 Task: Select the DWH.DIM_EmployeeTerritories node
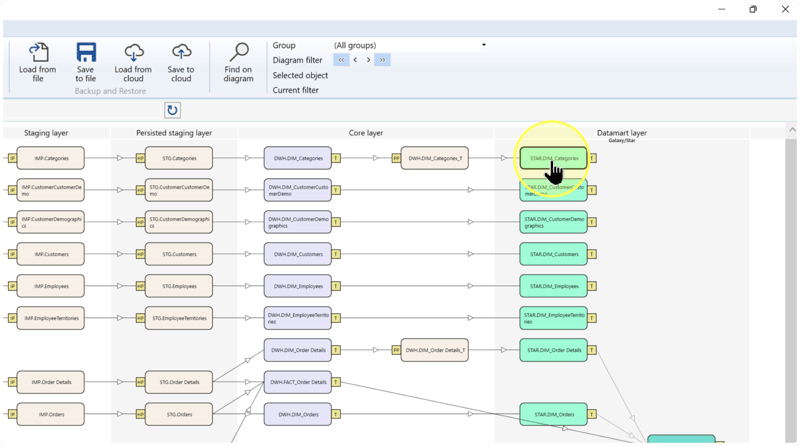(x=297, y=318)
